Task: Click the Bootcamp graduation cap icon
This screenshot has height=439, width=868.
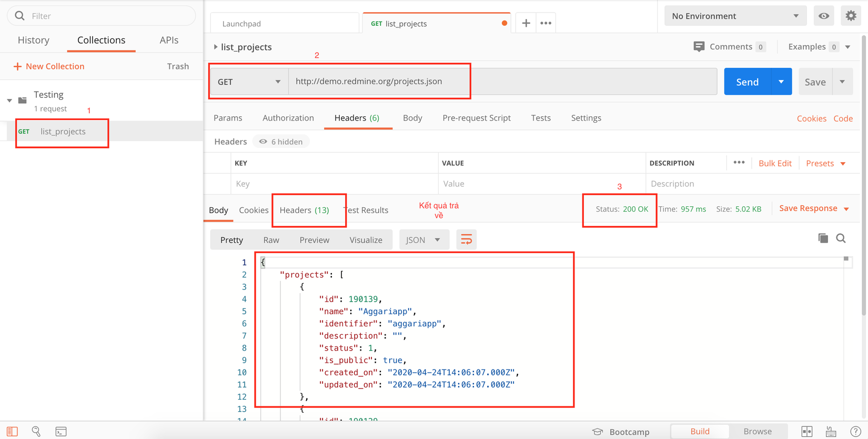Action: coord(598,432)
